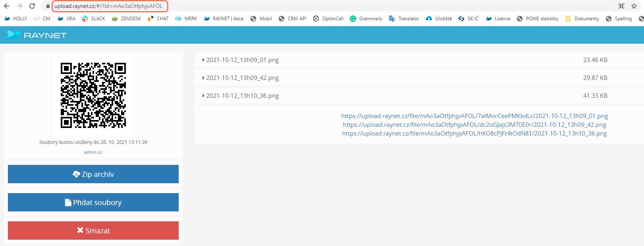Open the MERK bookmark

point(186,19)
